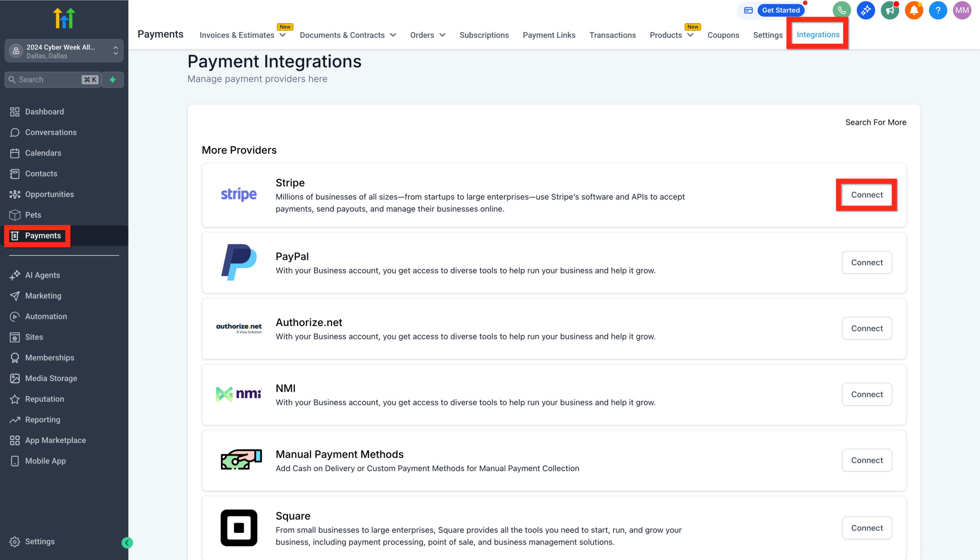The width and height of the screenshot is (980, 560).
Task: Click the search input field in the sidebar
Action: pyautogui.click(x=46, y=80)
